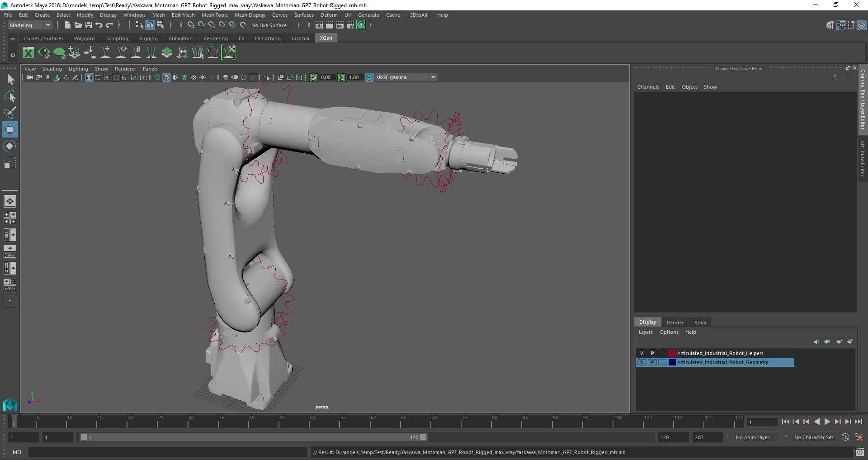The width and height of the screenshot is (868, 460).
Task: Click the first XGen shelf icon
Action: pos(28,53)
